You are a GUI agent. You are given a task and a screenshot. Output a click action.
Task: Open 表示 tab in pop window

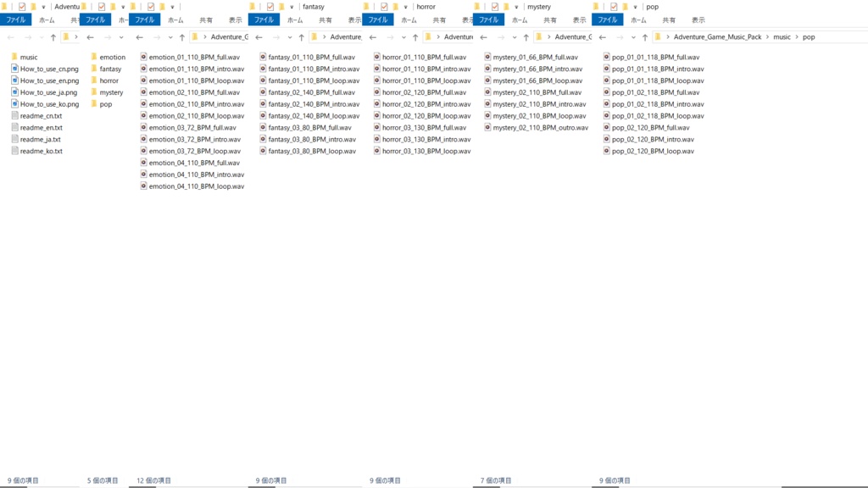point(698,20)
